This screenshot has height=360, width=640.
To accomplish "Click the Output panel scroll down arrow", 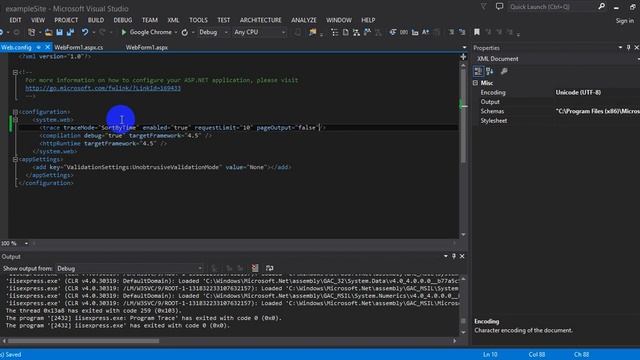I will 463,332.
